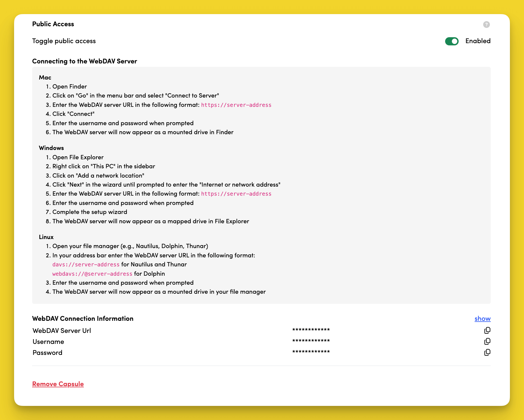Copy the WebDAV Server Url
Screen dimensions: 524x420
(487, 330)
